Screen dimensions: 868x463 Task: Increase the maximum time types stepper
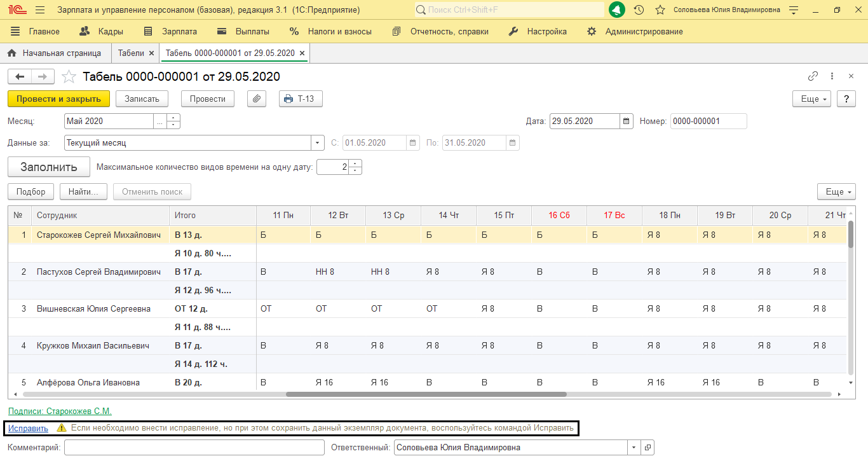click(x=356, y=163)
